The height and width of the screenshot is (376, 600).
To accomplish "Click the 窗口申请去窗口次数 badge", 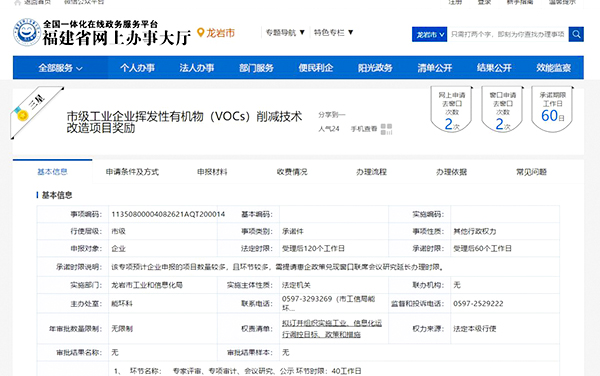I will coord(502,110).
